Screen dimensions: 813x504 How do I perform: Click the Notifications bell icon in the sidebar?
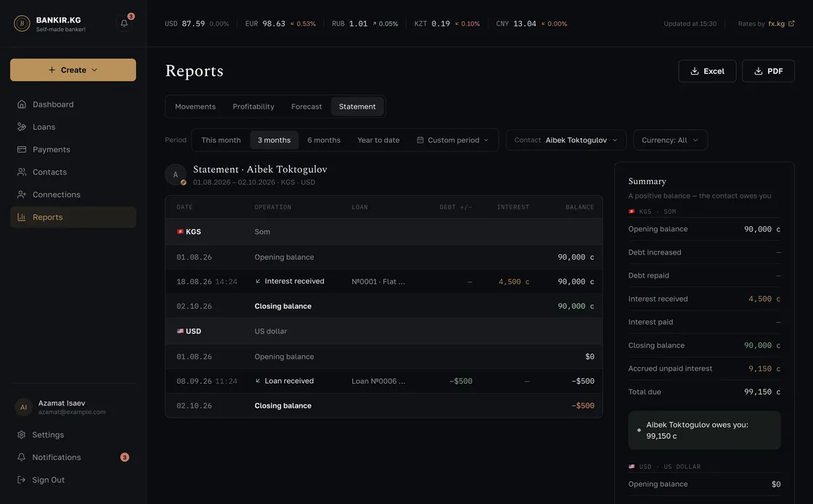tap(21, 458)
